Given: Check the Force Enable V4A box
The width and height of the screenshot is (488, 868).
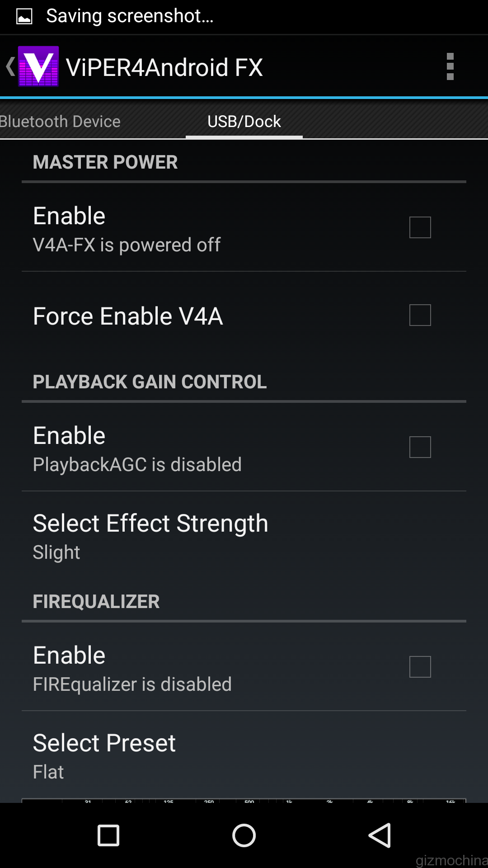Looking at the screenshot, I should 420,315.
